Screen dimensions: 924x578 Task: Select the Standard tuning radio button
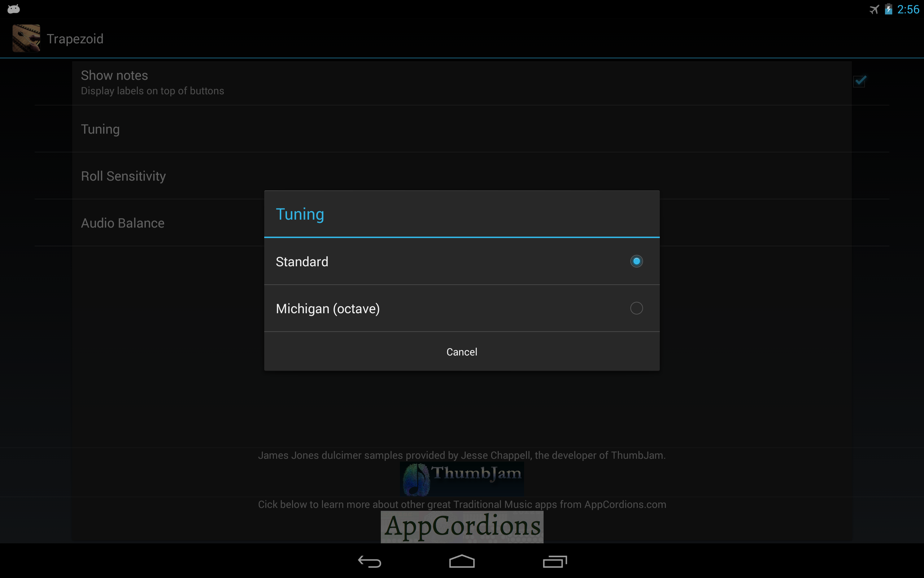636,262
